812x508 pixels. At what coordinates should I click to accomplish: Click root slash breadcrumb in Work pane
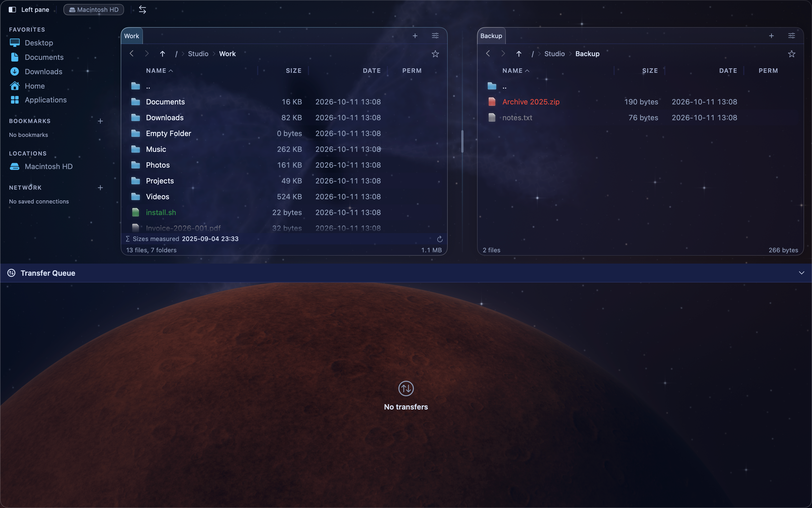(176, 54)
